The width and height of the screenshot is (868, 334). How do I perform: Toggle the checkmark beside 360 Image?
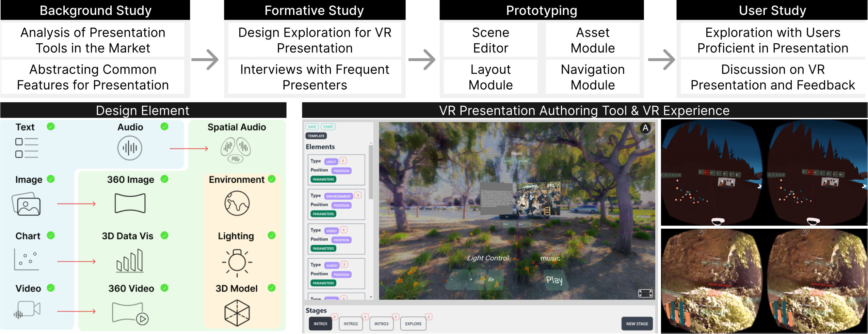[x=164, y=179]
